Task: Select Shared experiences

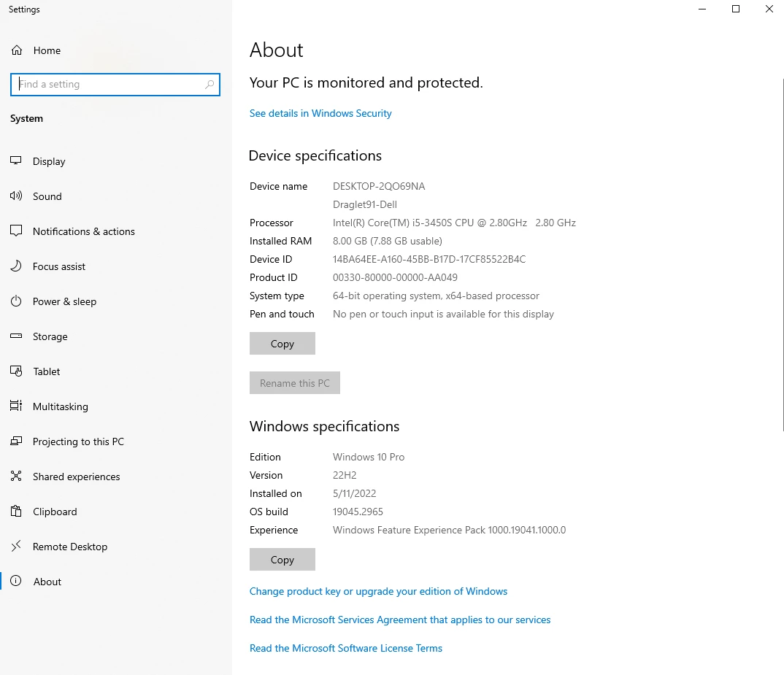Action: [x=115, y=477]
